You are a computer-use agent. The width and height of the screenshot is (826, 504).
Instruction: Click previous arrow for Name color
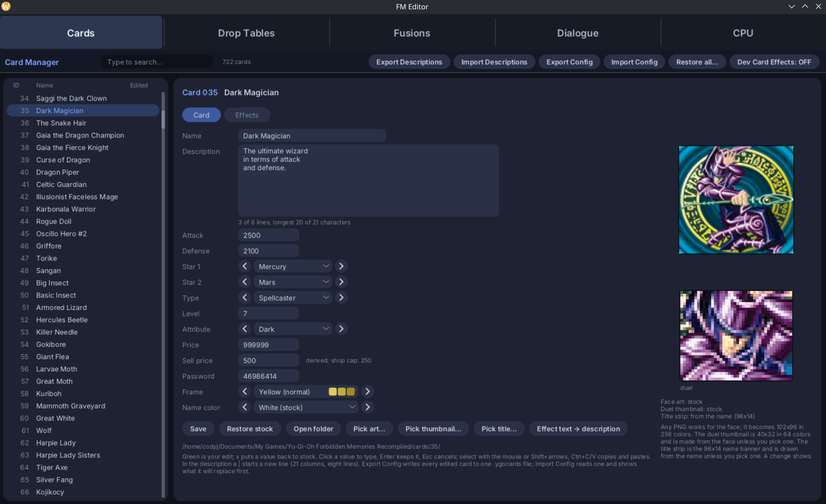click(x=245, y=407)
